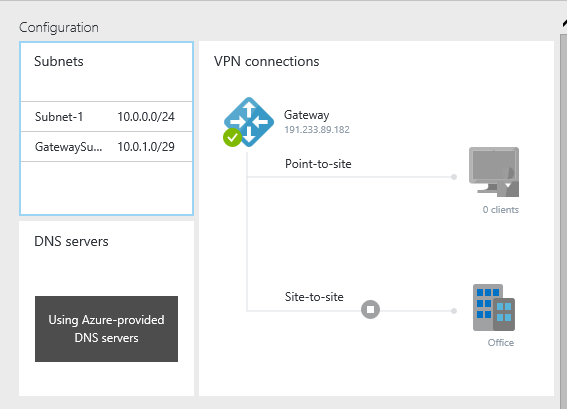Open the Subnets tile header

coord(59,61)
